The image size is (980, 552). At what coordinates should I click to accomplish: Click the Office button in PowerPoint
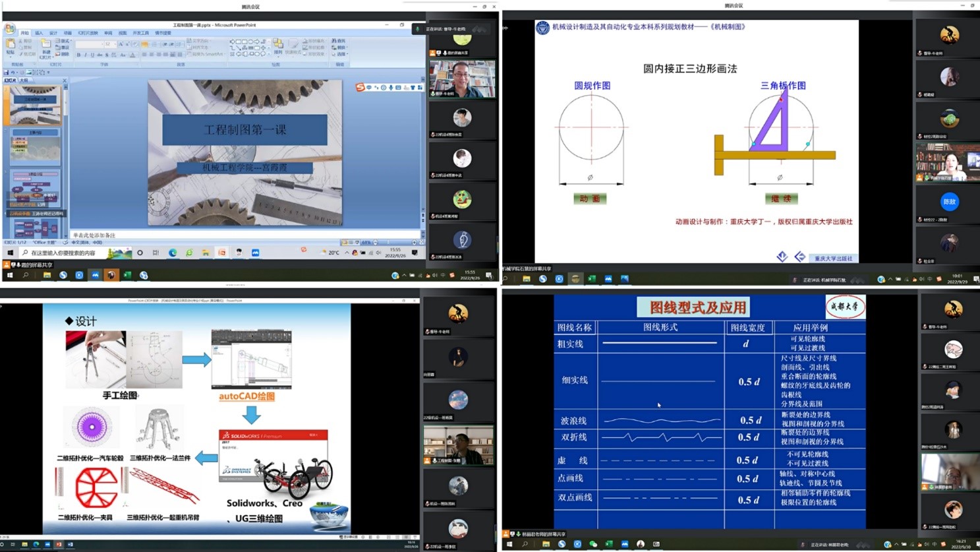9,28
